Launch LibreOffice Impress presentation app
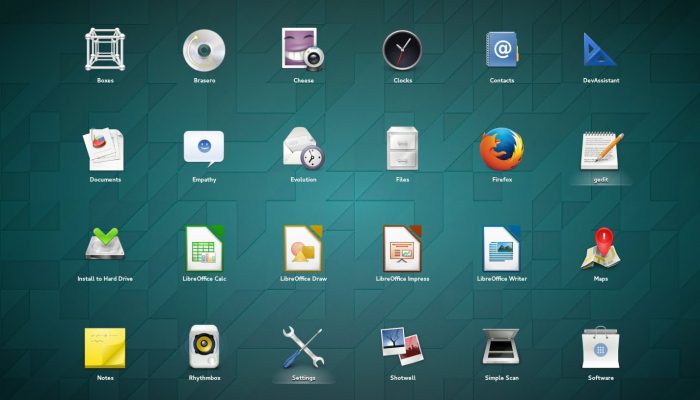The height and width of the screenshot is (400, 700). [403, 248]
